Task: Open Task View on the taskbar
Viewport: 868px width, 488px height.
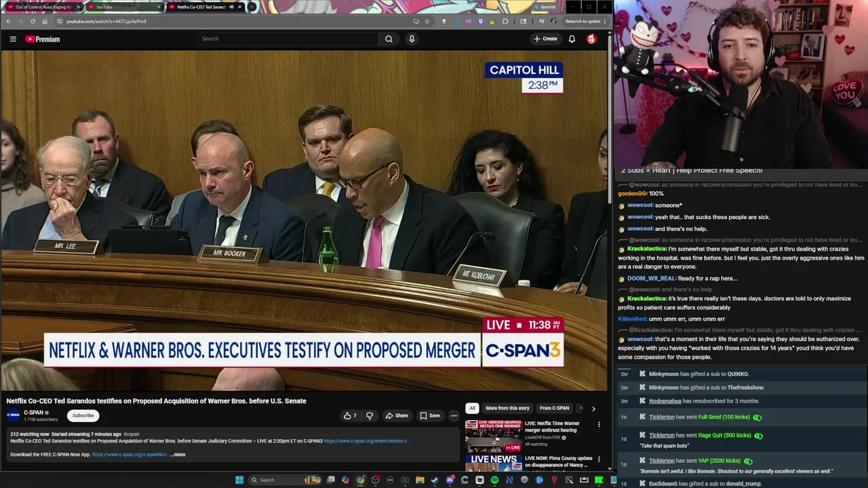Action: [x=330, y=480]
